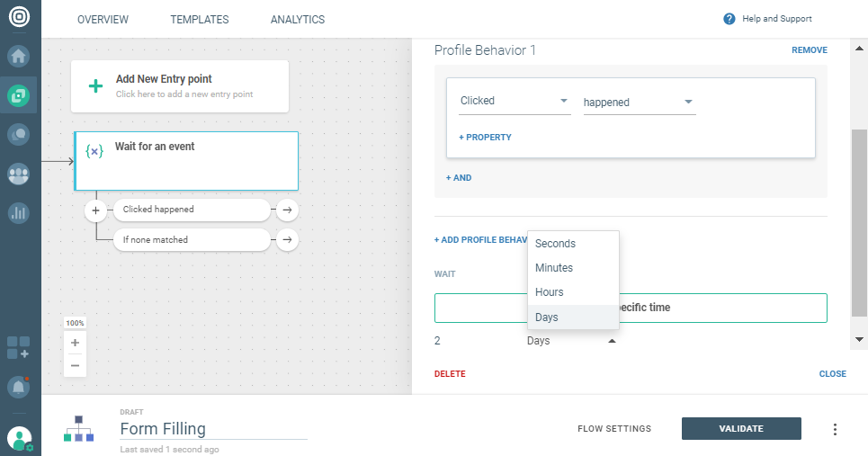Switch to the Templates tab
The image size is (868, 456).
click(200, 19)
